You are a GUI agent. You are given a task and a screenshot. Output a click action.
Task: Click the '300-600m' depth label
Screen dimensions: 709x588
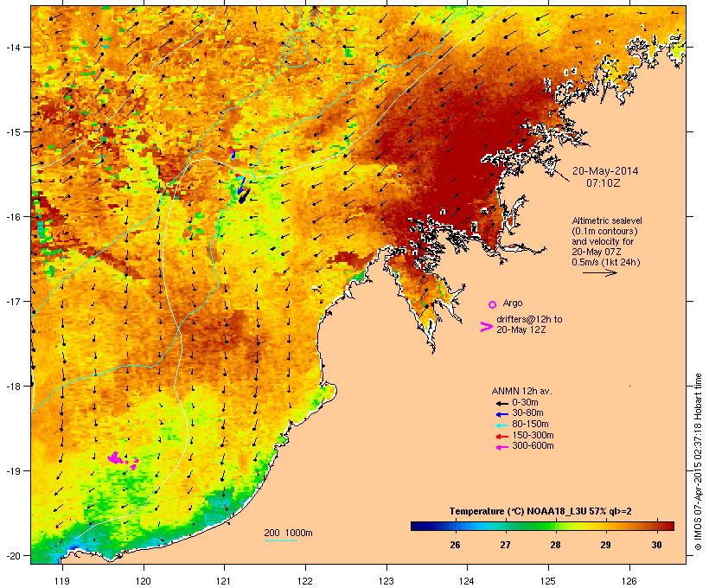(533, 446)
